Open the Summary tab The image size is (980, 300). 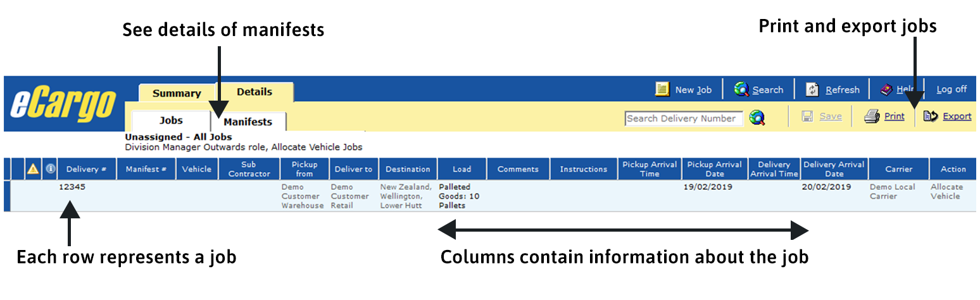tap(177, 93)
